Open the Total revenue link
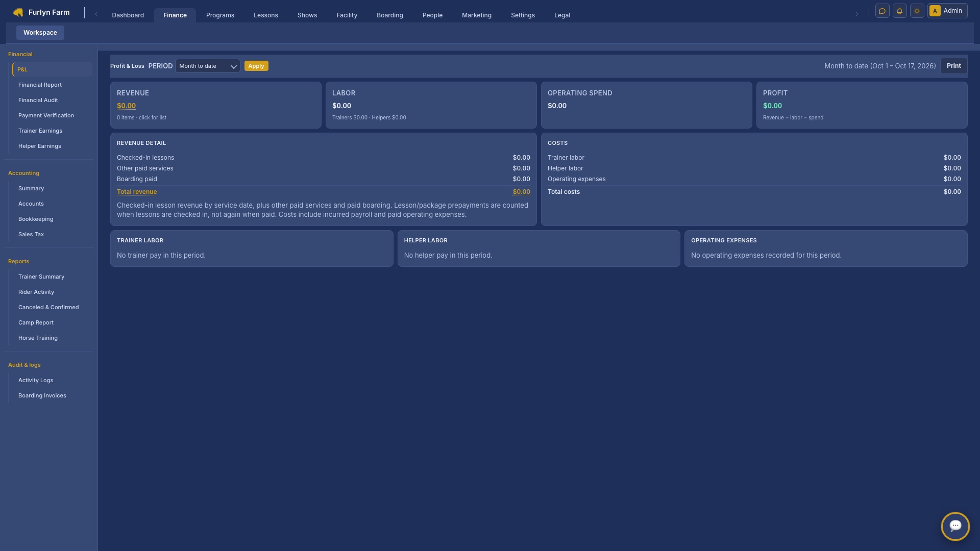 137,192
